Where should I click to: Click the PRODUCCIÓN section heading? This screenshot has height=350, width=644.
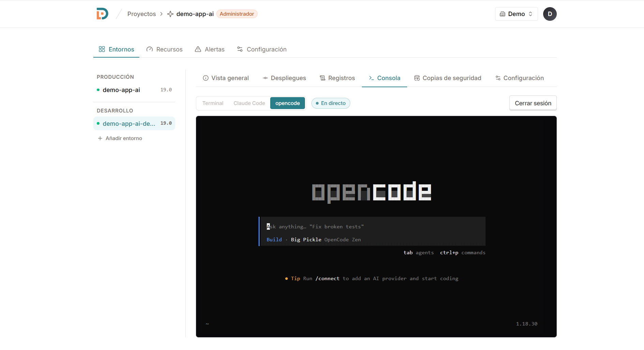115,77
